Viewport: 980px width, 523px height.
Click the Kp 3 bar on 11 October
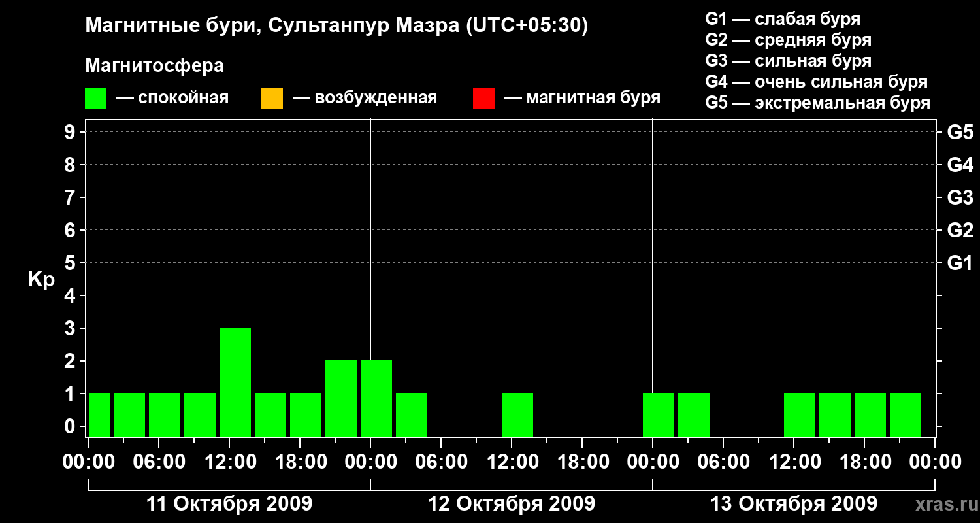235,382
